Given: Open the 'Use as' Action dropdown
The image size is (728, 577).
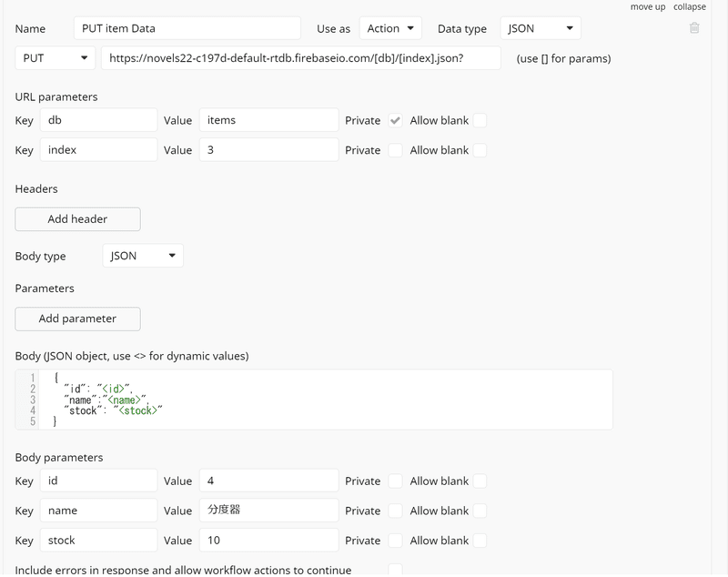Looking at the screenshot, I should [390, 28].
